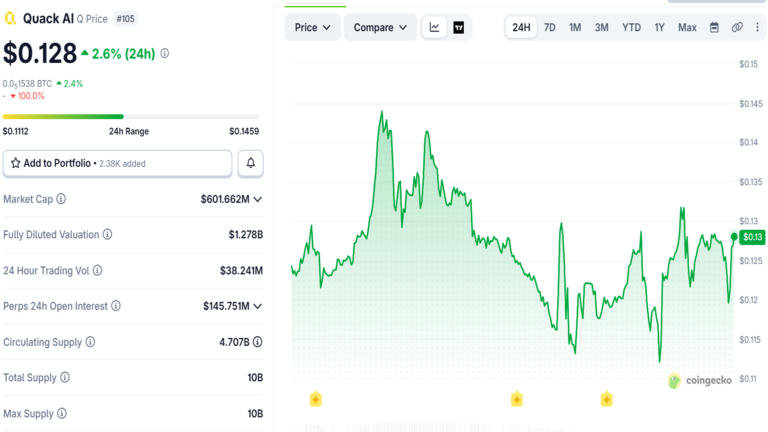Click the $0.145 y-axis label
Screen dimensions: 768x432
[x=751, y=103]
